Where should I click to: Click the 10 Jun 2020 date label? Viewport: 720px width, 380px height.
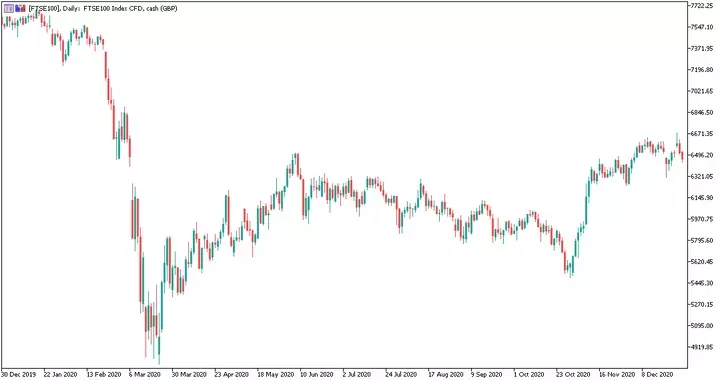tap(317, 374)
